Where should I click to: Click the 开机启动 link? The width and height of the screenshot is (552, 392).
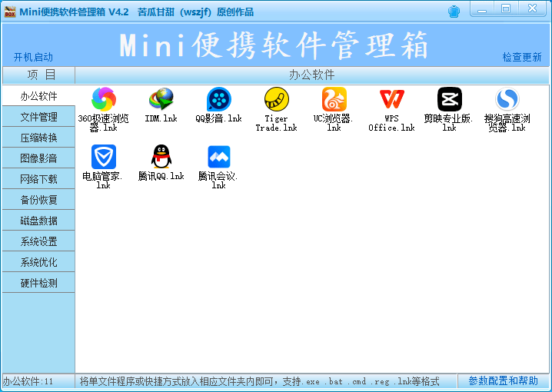(33, 57)
